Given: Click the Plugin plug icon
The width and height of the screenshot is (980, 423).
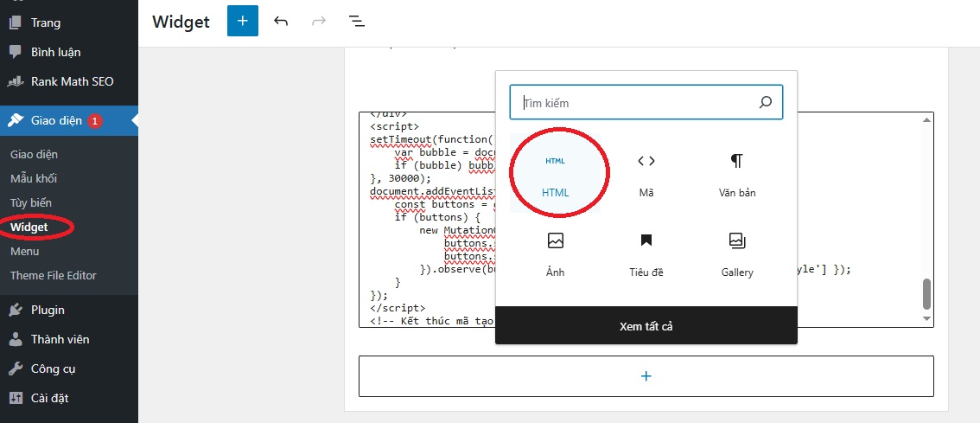Looking at the screenshot, I should click(x=15, y=310).
